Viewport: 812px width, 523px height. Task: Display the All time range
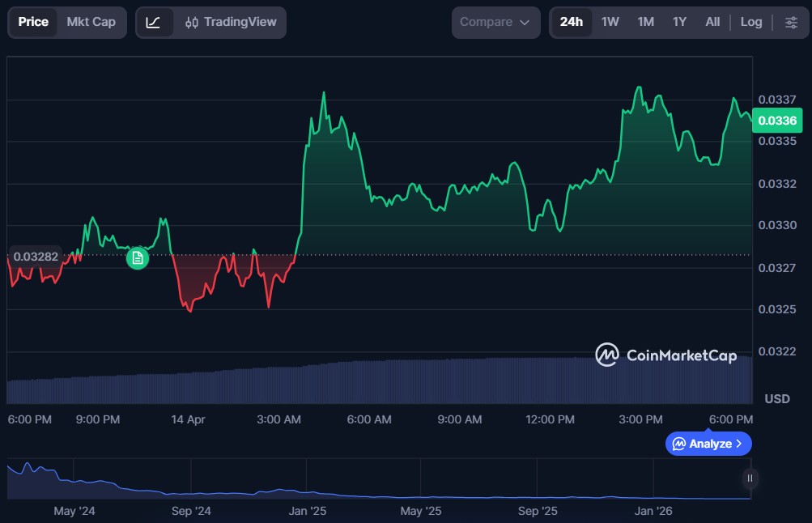(x=712, y=22)
